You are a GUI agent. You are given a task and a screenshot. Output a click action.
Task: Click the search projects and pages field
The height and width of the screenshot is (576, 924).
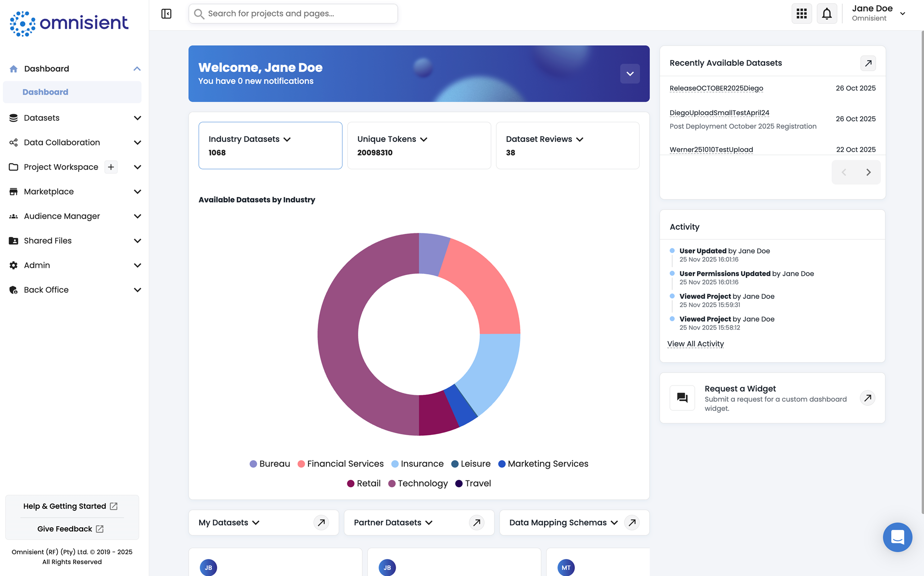click(x=293, y=13)
